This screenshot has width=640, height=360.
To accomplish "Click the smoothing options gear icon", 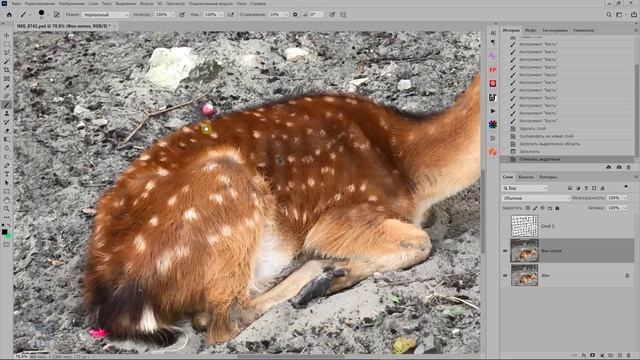I will (x=295, y=14).
